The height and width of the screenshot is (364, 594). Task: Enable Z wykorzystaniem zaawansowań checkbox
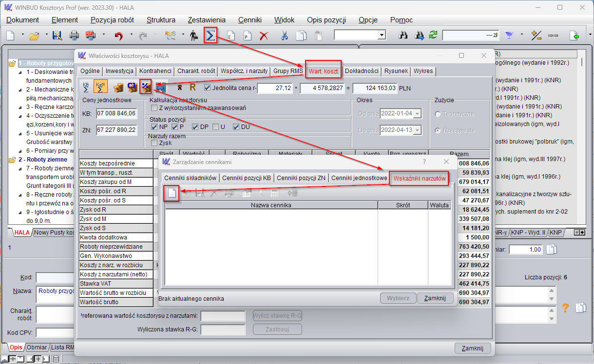pyautogui.click(x=154, y=108)
